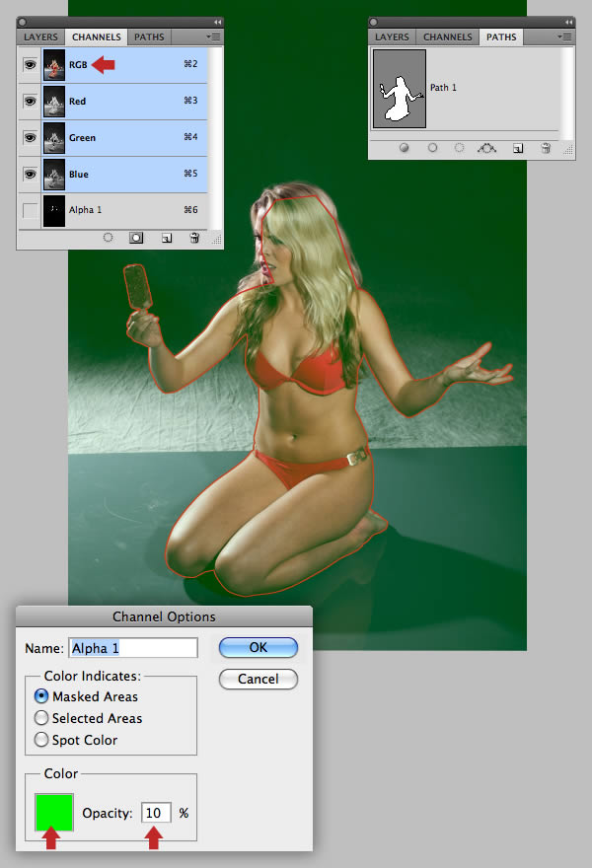592x868 pixels.
Task: Switch to Layers tab in left panel
Action: coord(41,37)
